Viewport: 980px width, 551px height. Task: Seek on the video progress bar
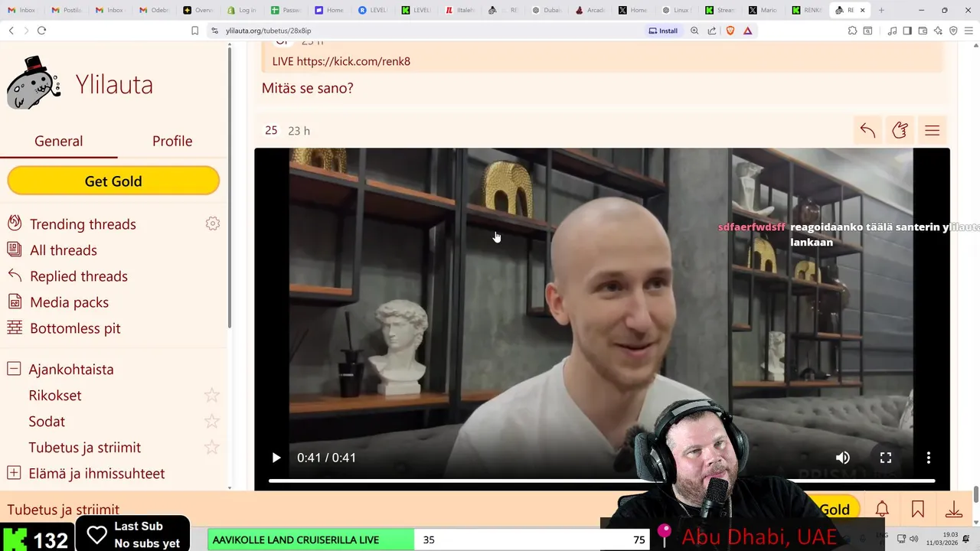pos(602,481)
